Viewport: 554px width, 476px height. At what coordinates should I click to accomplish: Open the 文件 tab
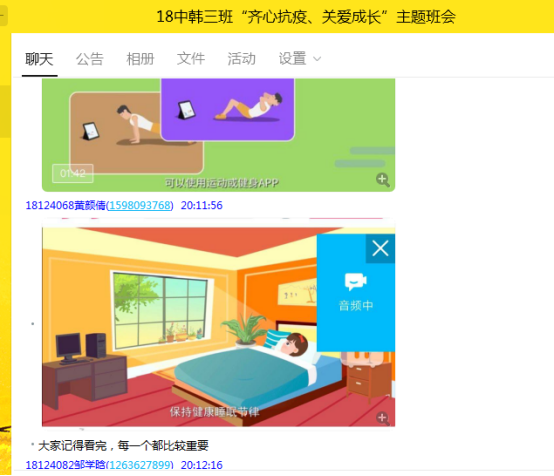point(191,59)
